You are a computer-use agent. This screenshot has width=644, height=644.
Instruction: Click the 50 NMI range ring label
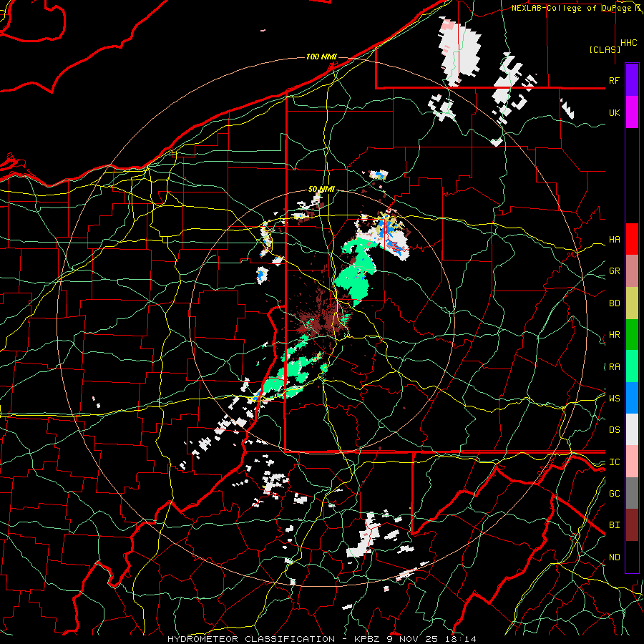[x=321, y=190]
